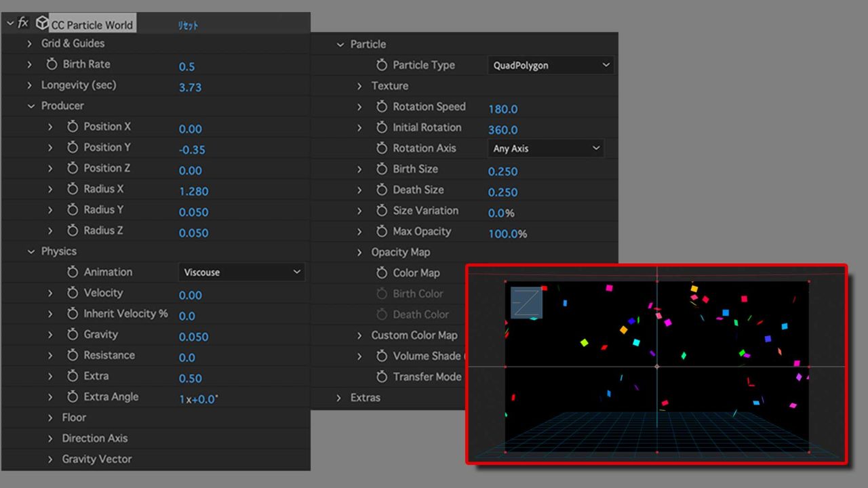Toggle the Color Map stopwatch
The height and width of the screenshot is (488, 868).
(382, 273)
